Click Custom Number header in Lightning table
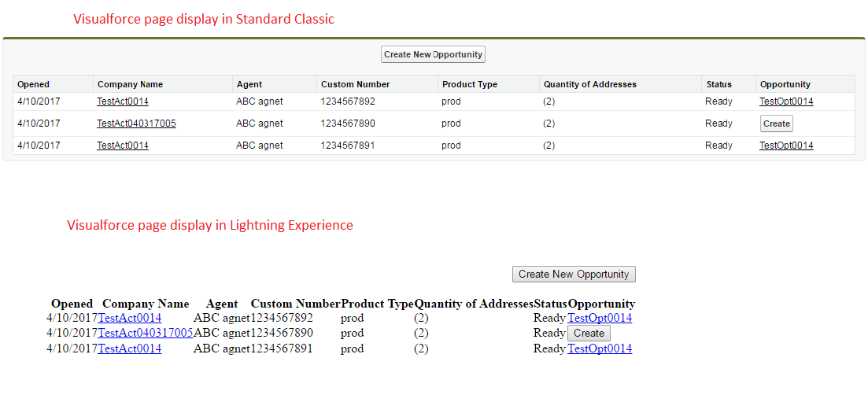Screen dimensions: 868x402 coord(295,304)
